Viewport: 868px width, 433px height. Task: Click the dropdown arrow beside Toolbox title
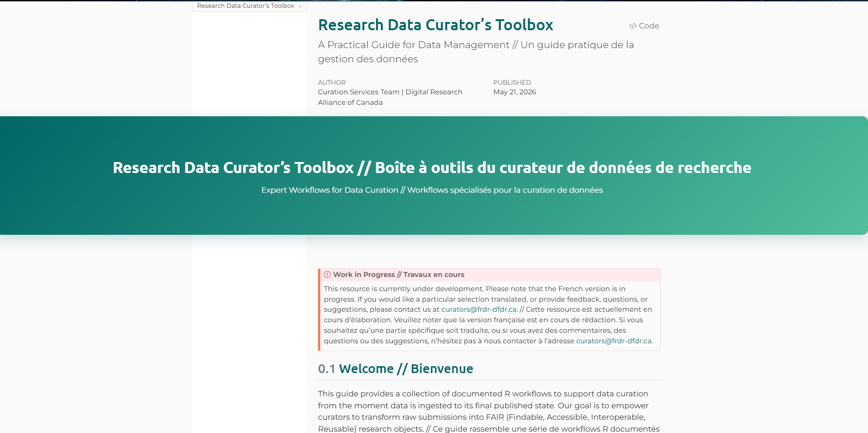[300, 6]
